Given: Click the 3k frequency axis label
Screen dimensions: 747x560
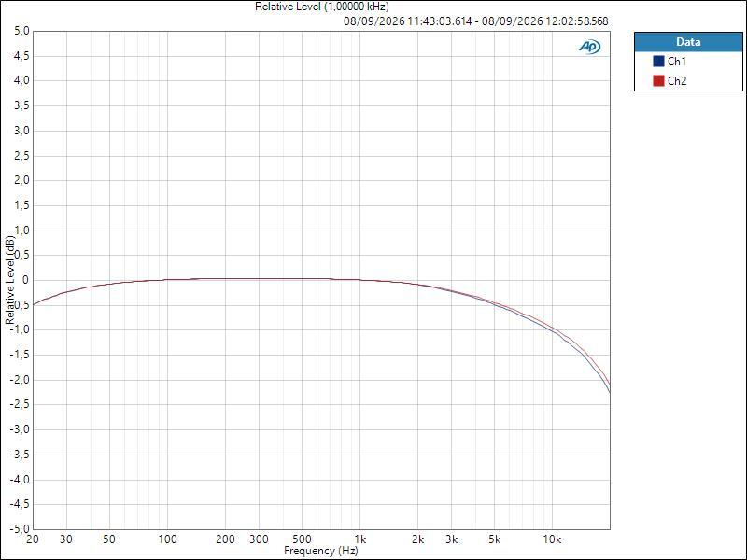Looking at the screenshot, I should pyautogui.click(x=452, y=539).
